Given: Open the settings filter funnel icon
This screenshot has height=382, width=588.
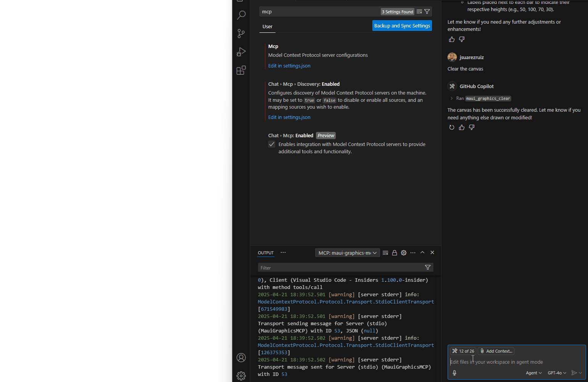Looking at the screenshot, I should click(x=427, y=11).
